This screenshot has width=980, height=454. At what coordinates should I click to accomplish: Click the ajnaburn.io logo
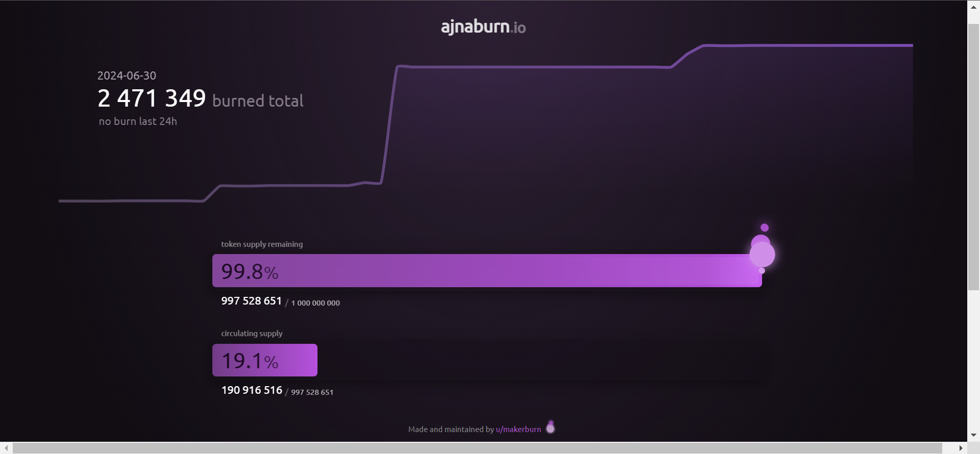click(x=483, y=27)
